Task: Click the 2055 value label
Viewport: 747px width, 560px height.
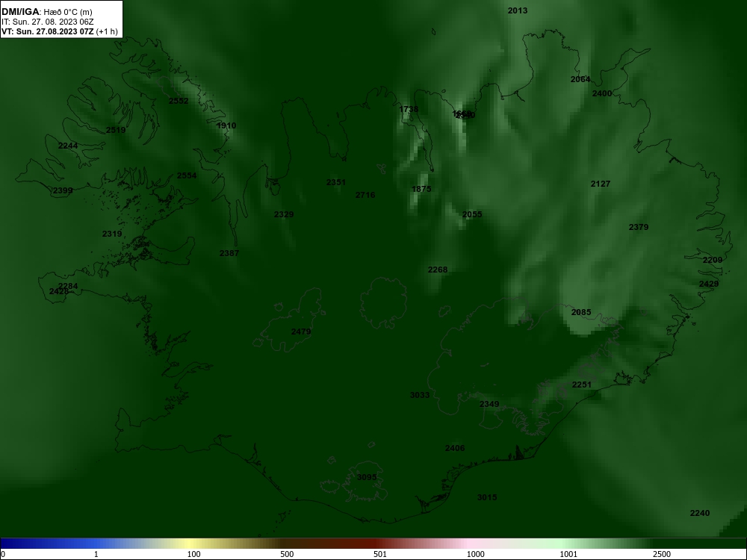Action: click(x=472, y=214)
